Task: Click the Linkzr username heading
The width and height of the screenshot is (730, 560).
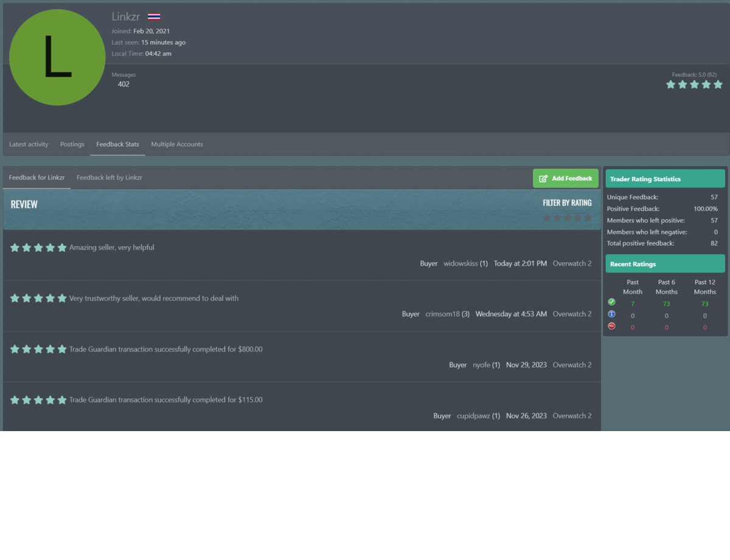Action: pyautogui.click(x=126, y=17)
